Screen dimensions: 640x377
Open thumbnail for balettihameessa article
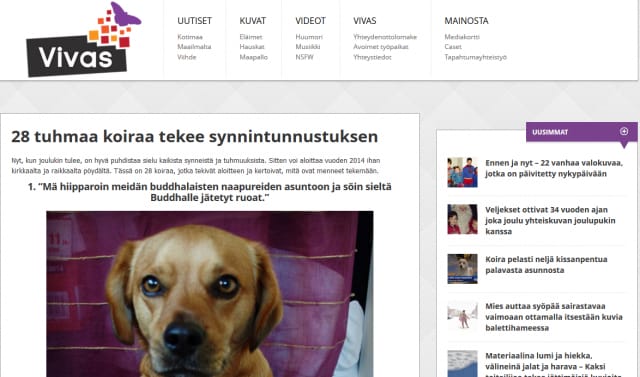pos(462,316)
